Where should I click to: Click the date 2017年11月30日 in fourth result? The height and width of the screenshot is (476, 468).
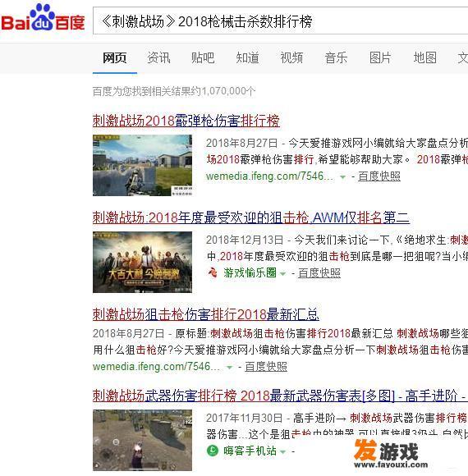pyautogui.click(x=245, y=418)
